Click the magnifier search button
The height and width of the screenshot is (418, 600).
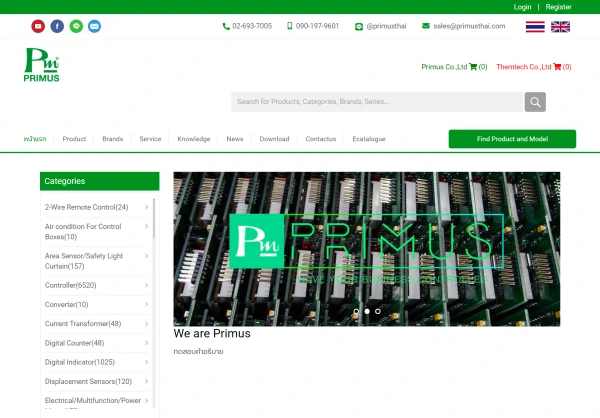(535, 102)
